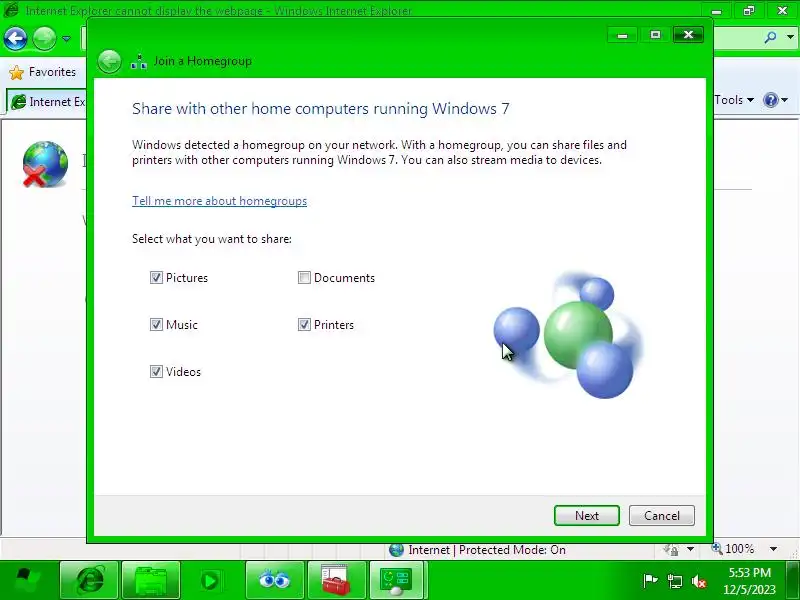Viewport: 800px width, 600px height.
Task: Open the Windows Start button
Action: click(27, 580)
